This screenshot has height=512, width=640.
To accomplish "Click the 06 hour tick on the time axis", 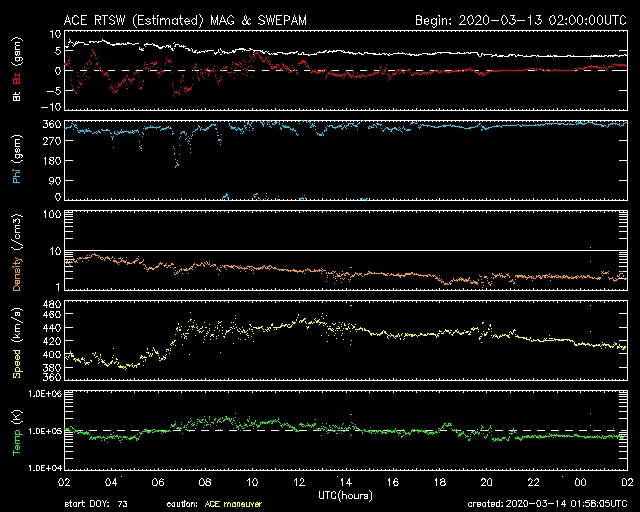I will click(x=158, y=482).
